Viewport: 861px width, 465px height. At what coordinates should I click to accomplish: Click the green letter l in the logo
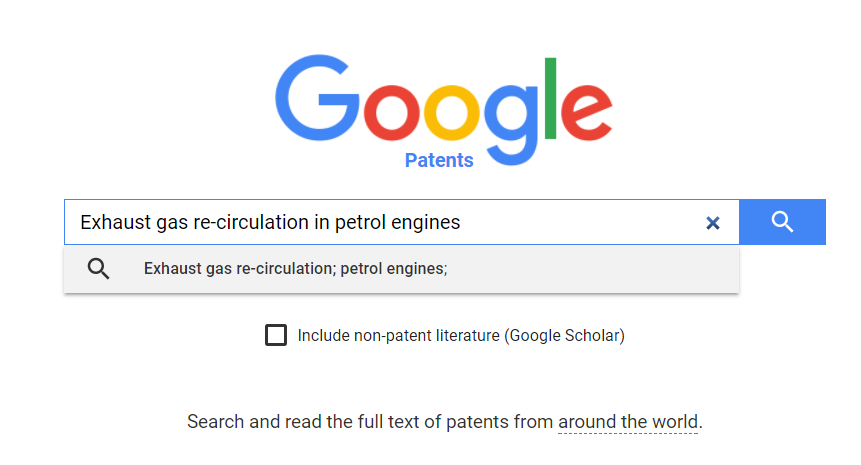pos(550,98)
